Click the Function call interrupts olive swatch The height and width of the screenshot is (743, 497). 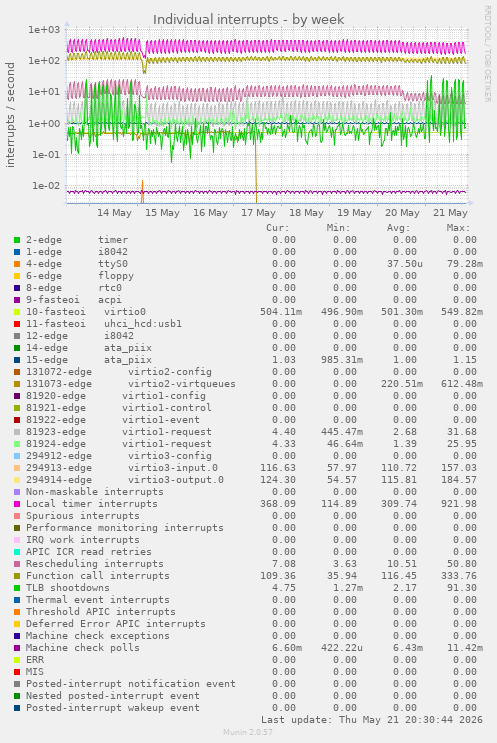point(17,576)
